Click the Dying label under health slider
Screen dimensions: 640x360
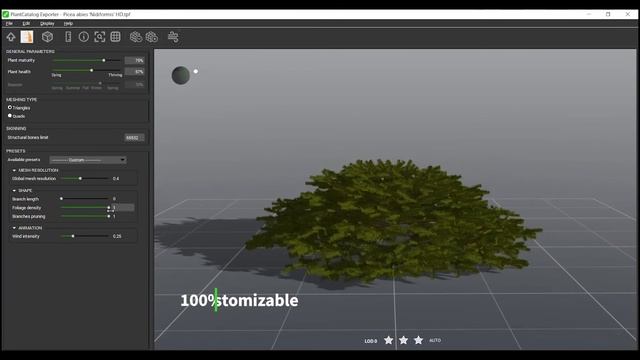point(56,75)
